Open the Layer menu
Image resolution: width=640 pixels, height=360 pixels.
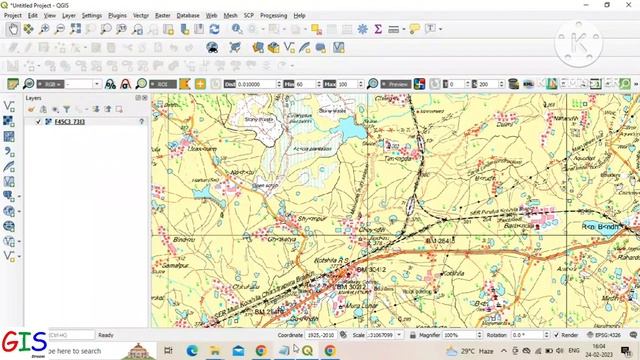click(x=69, y=16)
